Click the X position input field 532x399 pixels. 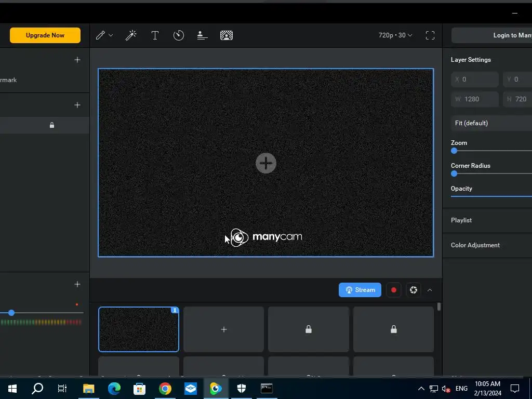475,79
